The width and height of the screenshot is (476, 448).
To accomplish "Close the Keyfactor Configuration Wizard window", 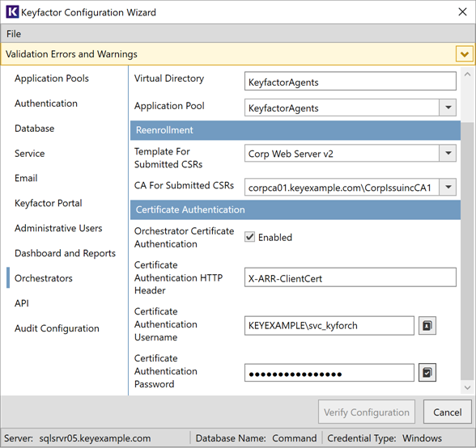I will click(x=462, y=12).
